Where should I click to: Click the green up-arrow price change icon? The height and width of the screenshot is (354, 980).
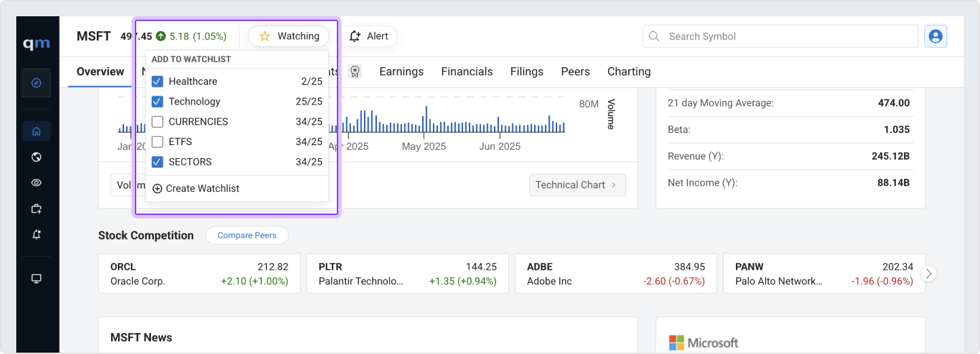pos(161,36)
